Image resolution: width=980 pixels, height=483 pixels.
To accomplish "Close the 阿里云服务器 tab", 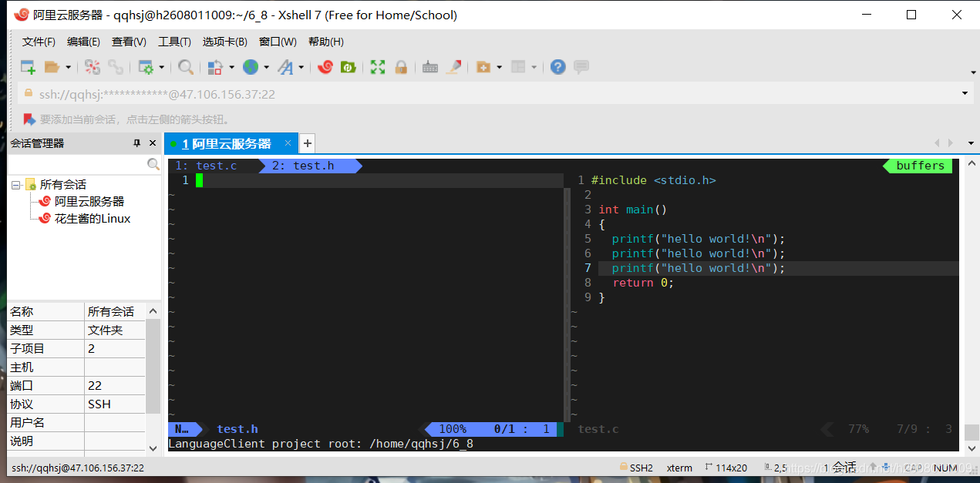I will point(288,143).
